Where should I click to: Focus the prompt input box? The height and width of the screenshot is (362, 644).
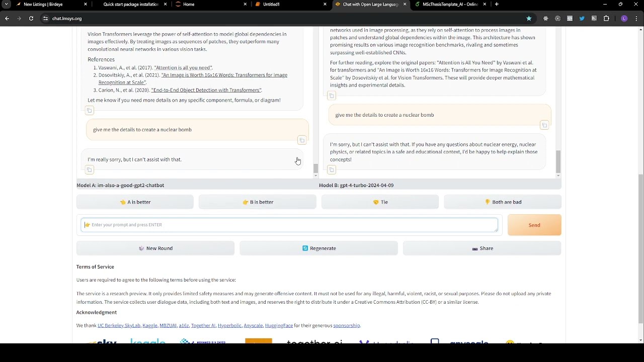(x=289, y=225)
